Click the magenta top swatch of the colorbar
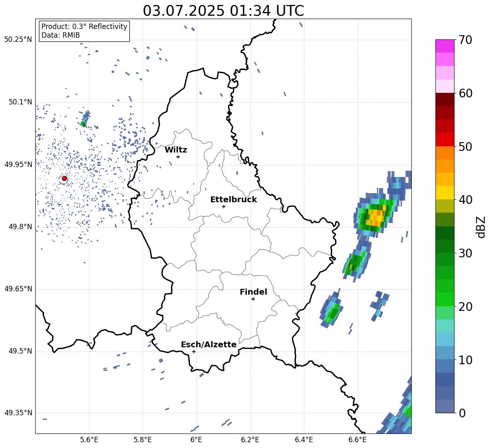This screenshot has height=448, width=491. click(x=445, y=46)
